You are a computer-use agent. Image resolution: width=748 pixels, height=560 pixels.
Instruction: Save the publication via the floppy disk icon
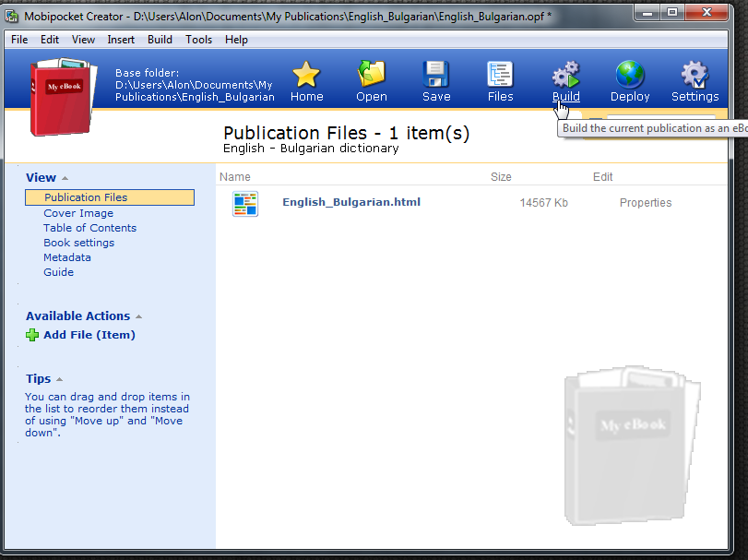point(436,75)
